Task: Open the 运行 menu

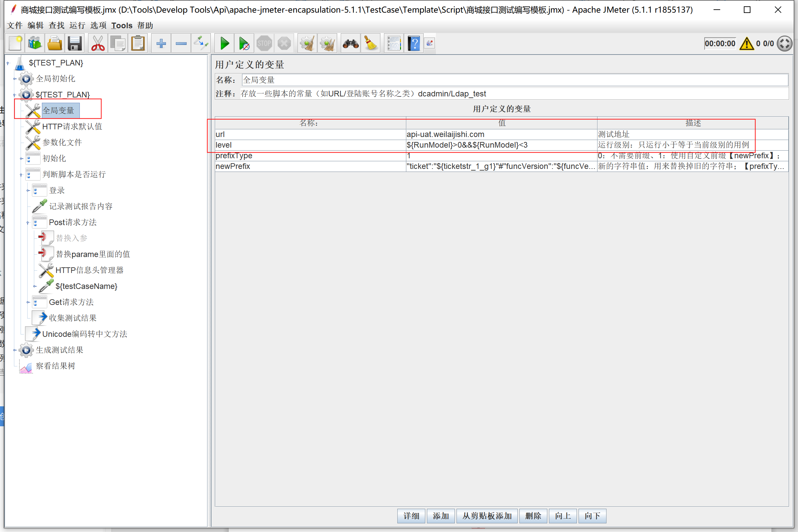Action: point(77,26)
